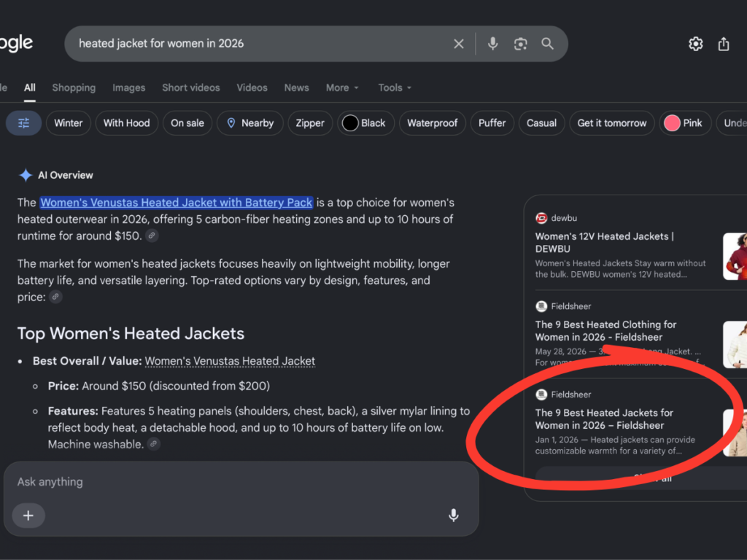This screenshot has height=560, width=747.
Task: Click the search query input field
Action: tap(262, 44)
